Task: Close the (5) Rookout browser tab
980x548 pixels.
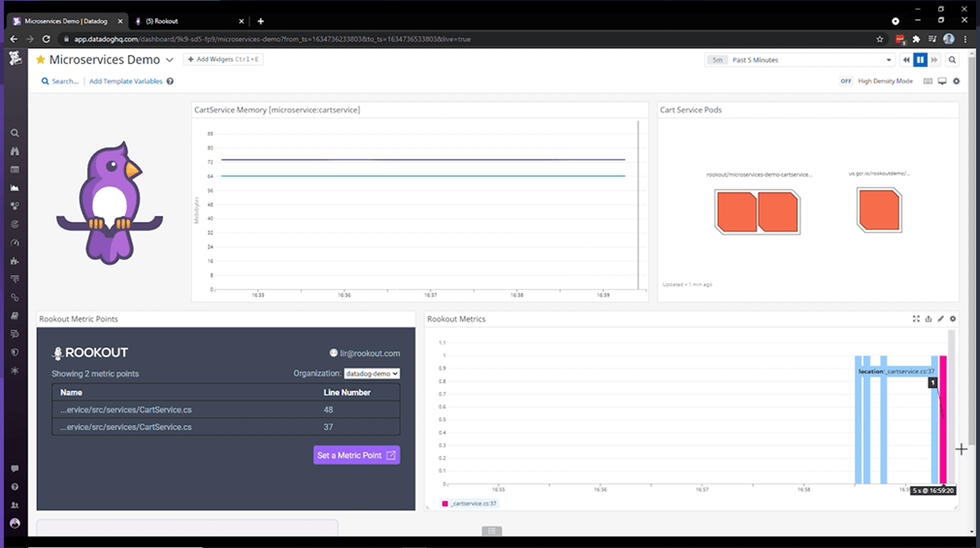Action: tap(241, 21)
